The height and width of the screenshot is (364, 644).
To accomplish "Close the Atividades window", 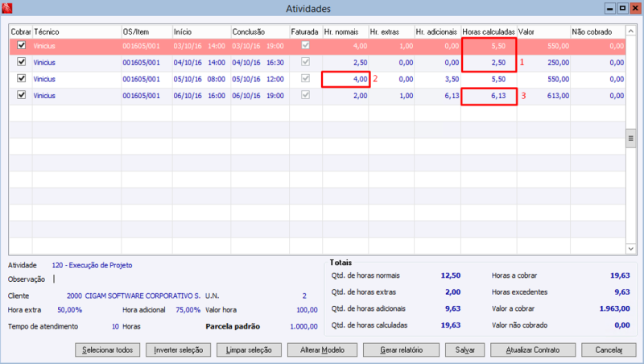I will pos(635,8).
